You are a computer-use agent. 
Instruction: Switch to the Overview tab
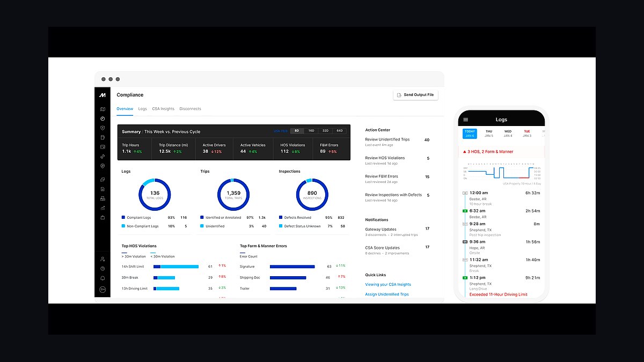(125, 109)
